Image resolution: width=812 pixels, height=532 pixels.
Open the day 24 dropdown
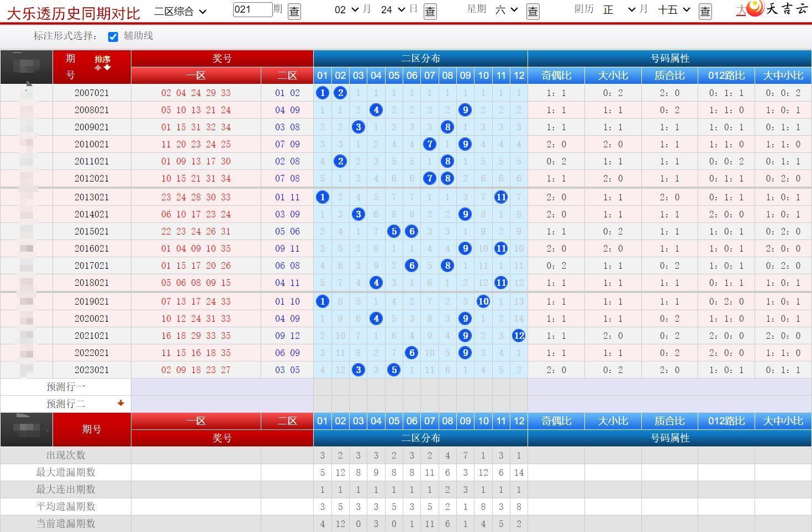(x=393, y=9)
